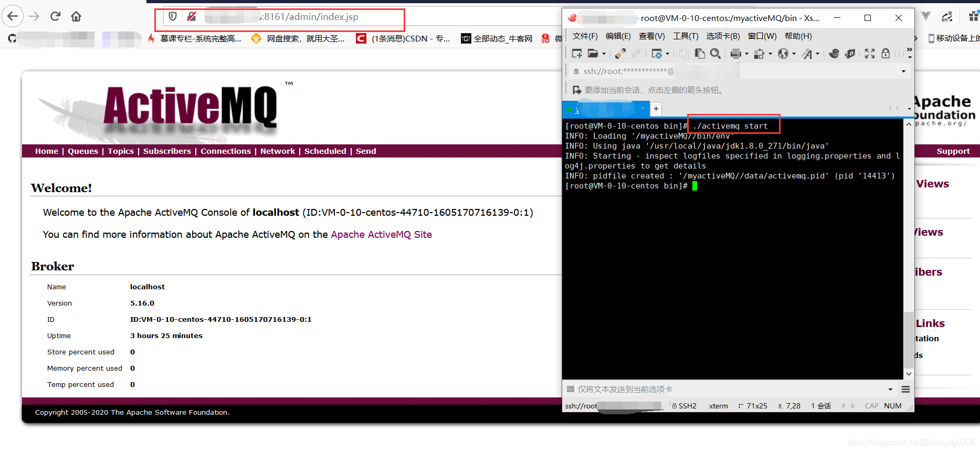The image size is (980, 452).
Task: Add a new Xshell tab with plus button
Action: click(x=656, y=109)
